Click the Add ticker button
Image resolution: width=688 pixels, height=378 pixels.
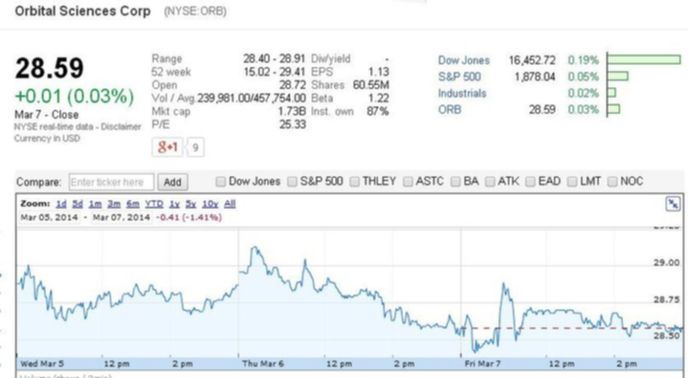[172, 182]
